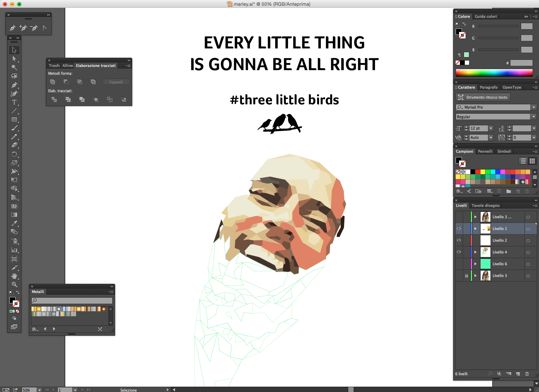Expand Livello 6 layer contents
Image resolution: width=539 pixels, height=392 pixels.
pyautogui.click(x=475, y=264)
